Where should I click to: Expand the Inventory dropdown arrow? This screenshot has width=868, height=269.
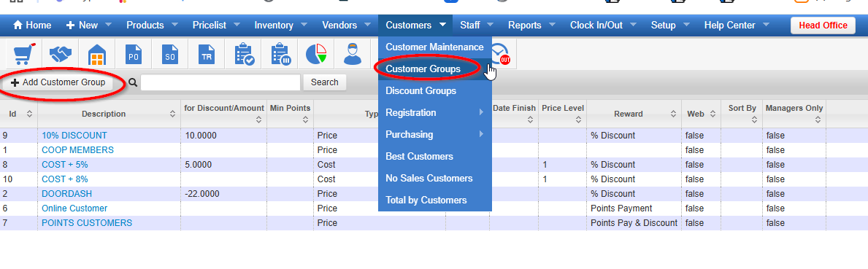tap(304, 25)
